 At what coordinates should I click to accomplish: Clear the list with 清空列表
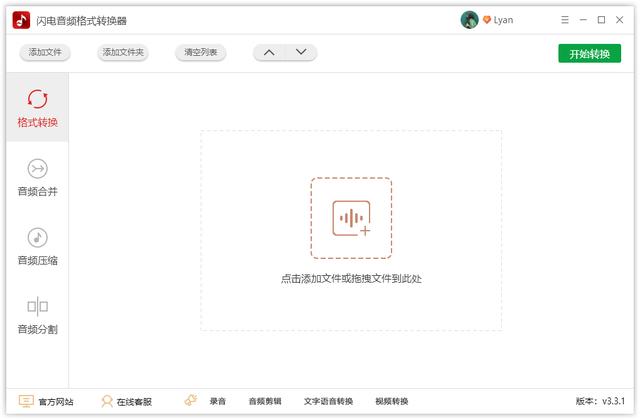point(200,52)
